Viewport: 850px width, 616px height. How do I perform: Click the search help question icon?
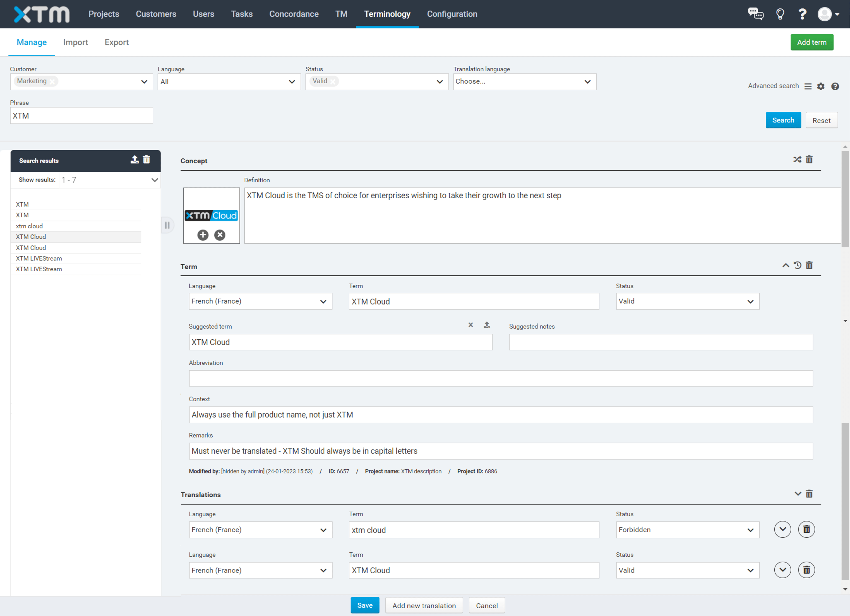pyautogui.click(x=835, y=86)
